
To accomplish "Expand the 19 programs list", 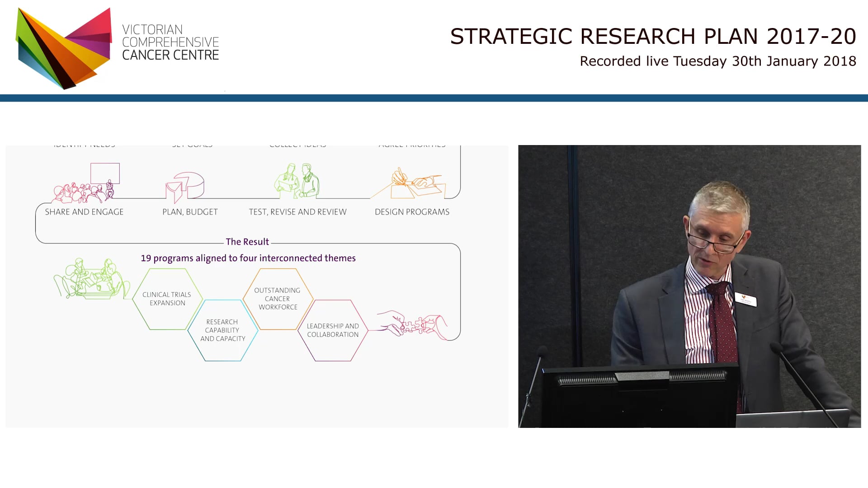I will click(248, 258).
